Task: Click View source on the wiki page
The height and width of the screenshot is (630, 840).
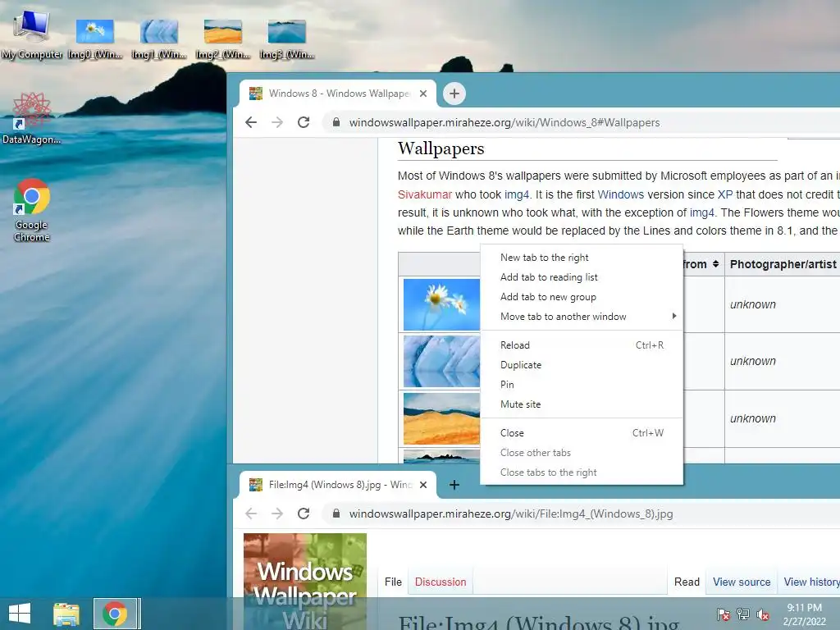Action: tap(742, 582)
